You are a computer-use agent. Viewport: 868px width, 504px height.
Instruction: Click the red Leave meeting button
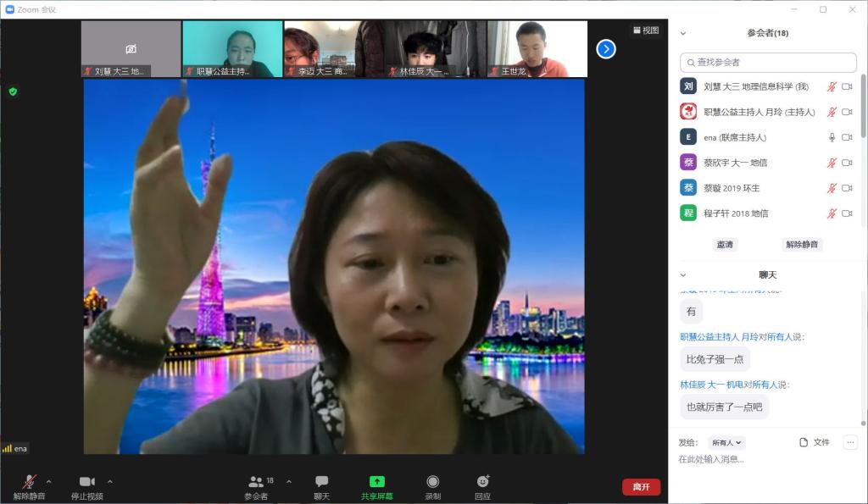coord(641,487)
